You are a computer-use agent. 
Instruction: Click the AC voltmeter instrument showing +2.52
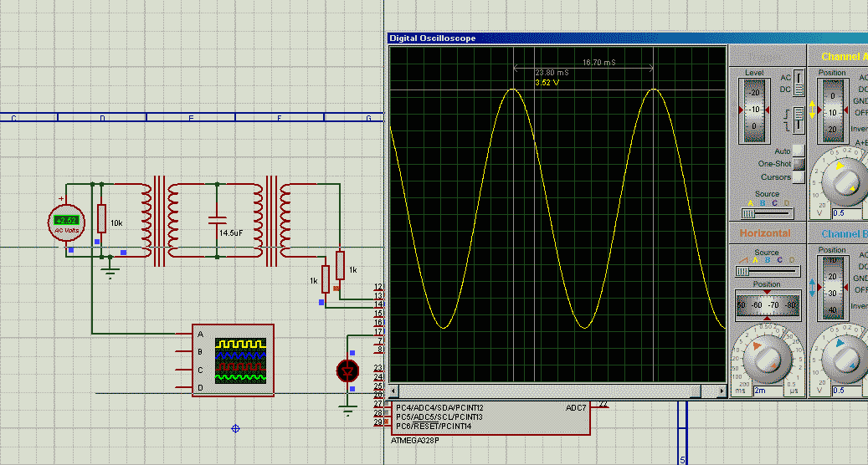point(66,222)
